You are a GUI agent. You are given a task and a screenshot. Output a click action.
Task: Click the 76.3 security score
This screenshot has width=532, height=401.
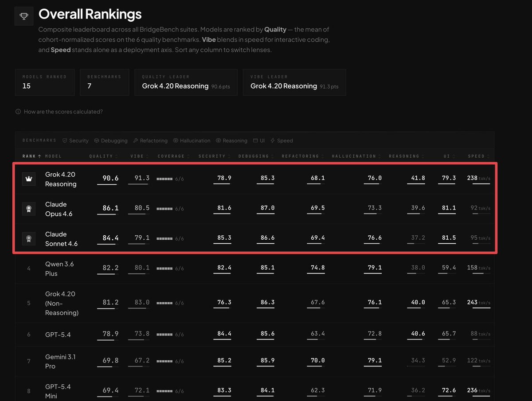[x=224, y=302]
